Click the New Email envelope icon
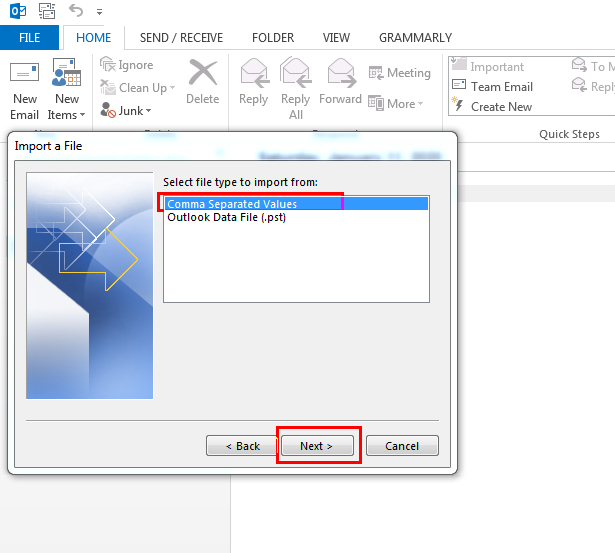615x553 pixels. click(25, 72)
